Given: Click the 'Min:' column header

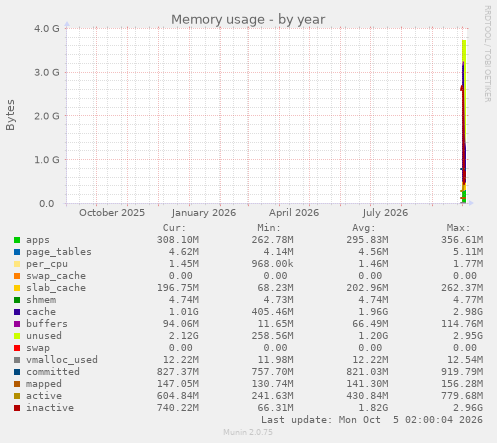Looking at the screenshot, I should pyautogui.click(x=269, y=228).
